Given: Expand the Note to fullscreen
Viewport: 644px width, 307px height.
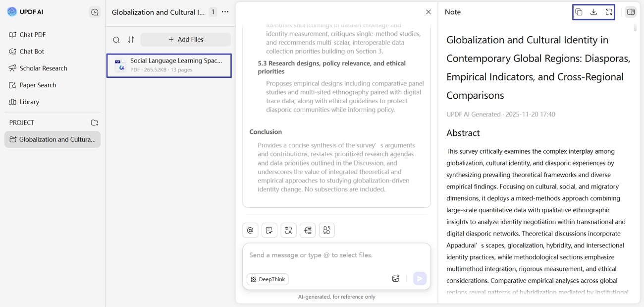Looking at the screenshot, I should pos(607,11).
